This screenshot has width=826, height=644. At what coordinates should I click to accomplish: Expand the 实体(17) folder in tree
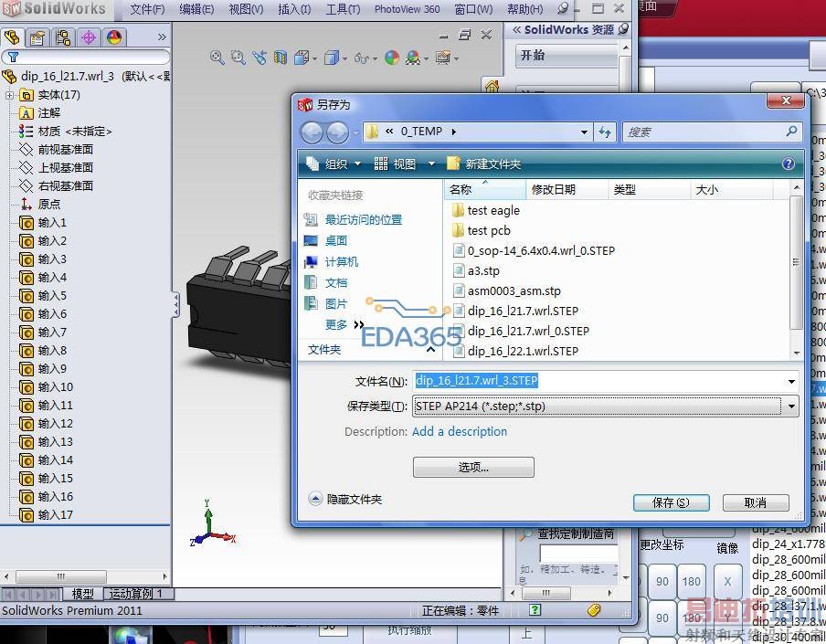9,95
